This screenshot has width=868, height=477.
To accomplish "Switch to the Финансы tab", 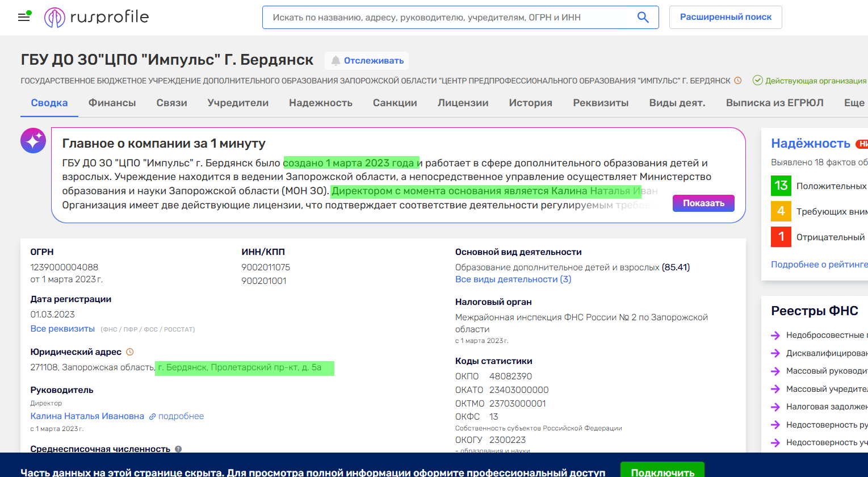I will [x=112, y=103].
